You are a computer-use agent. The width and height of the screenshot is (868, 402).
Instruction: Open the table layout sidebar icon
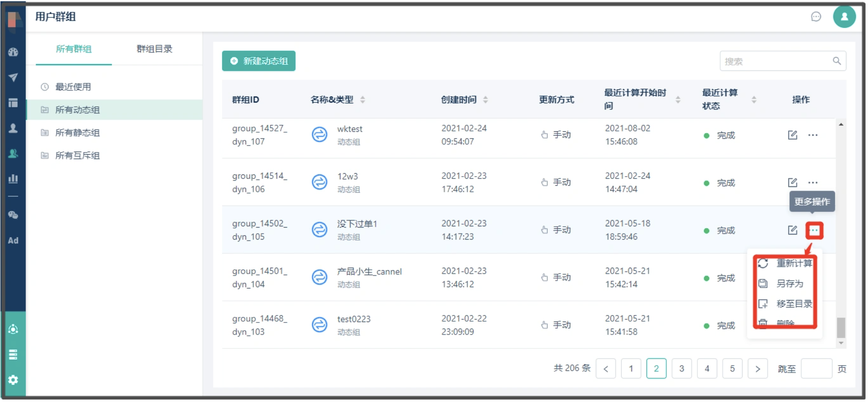pos(13,103)
